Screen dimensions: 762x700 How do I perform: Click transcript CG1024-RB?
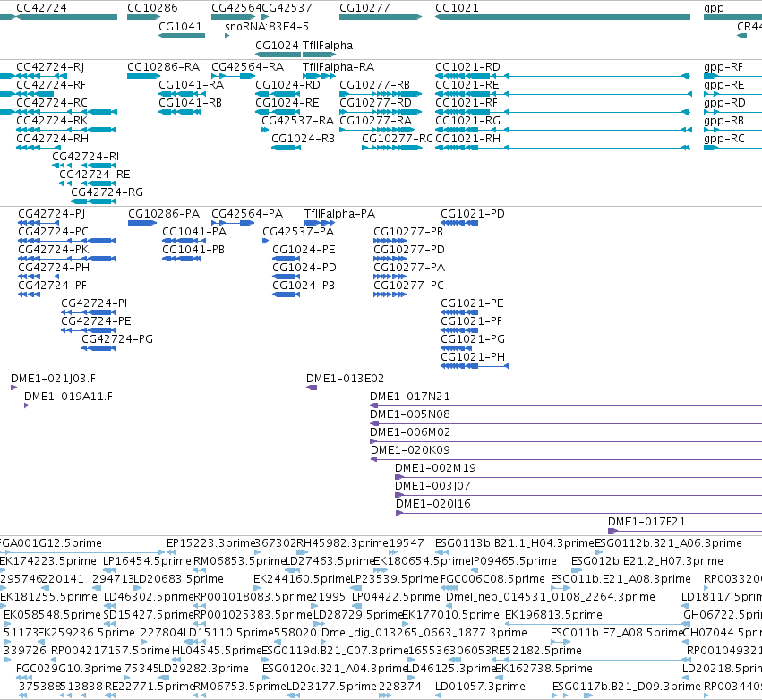[x=304, y=139]
